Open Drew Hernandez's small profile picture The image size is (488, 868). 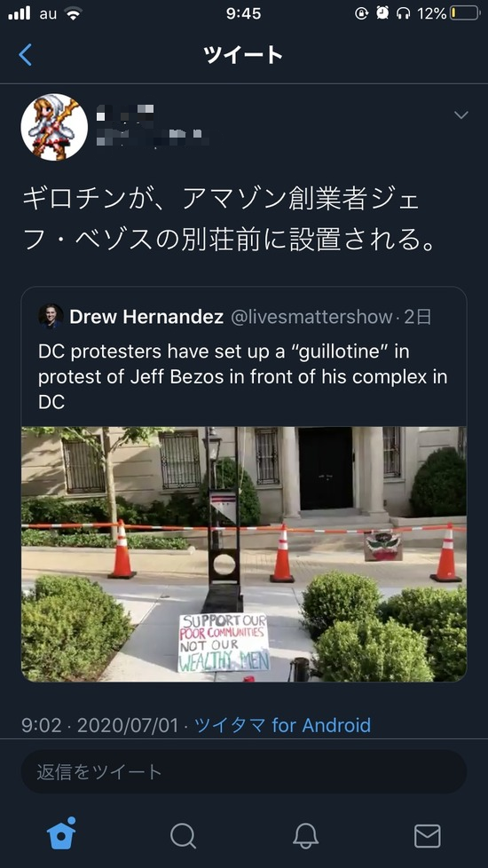51,317
